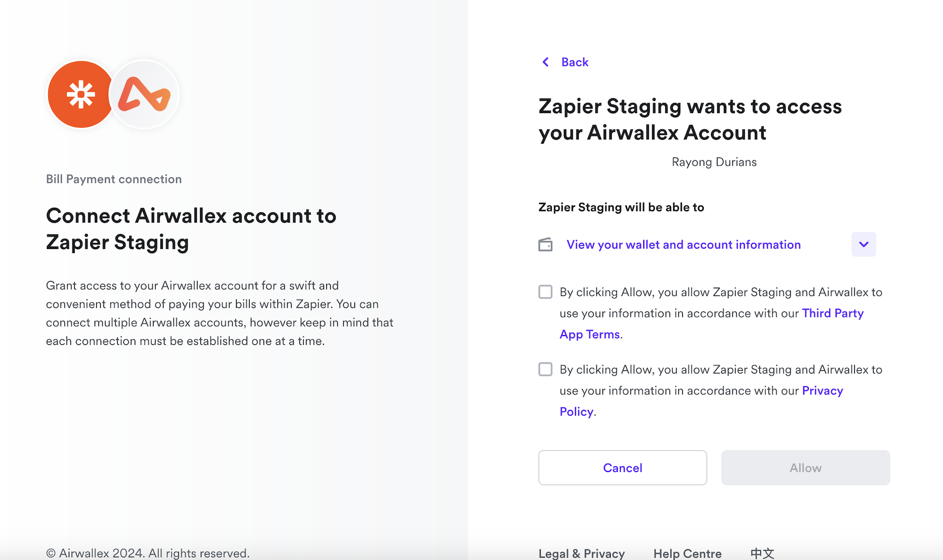Click the Allow button
Viewport: 943px width, 560px height.
805,468
